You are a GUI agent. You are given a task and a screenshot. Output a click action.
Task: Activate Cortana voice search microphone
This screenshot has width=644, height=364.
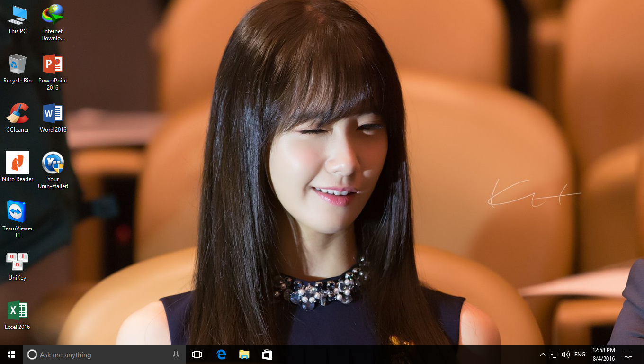[x=176, y=354]
